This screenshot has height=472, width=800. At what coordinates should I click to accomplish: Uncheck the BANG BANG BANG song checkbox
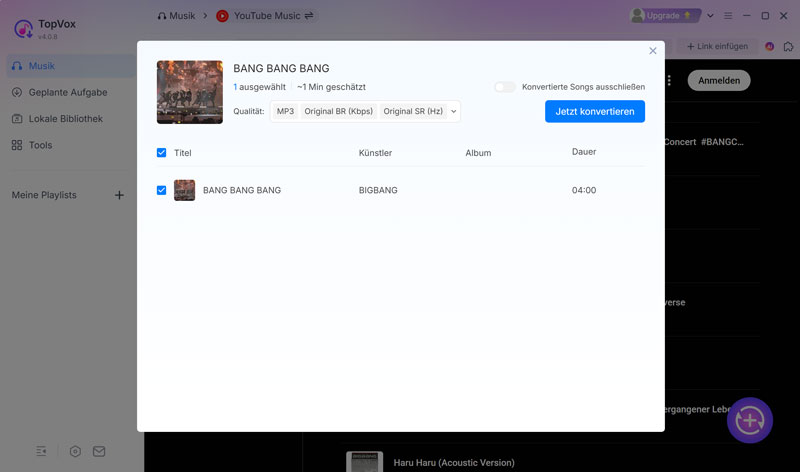(161, 190)
